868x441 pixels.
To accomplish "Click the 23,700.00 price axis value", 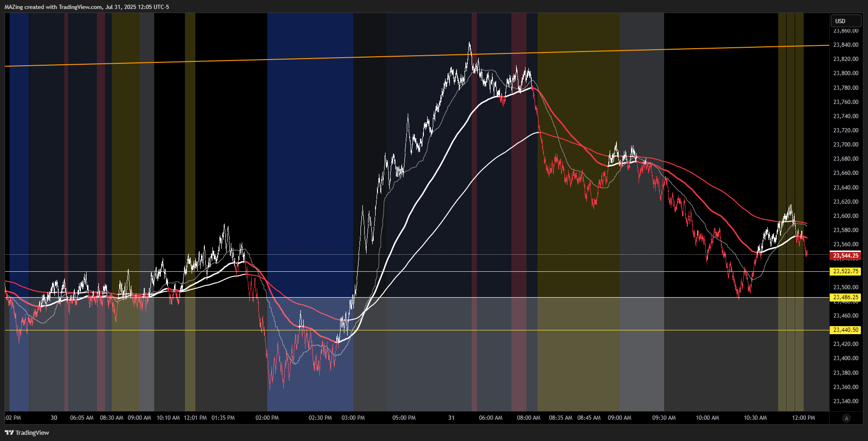I will (x=846, y=145).
